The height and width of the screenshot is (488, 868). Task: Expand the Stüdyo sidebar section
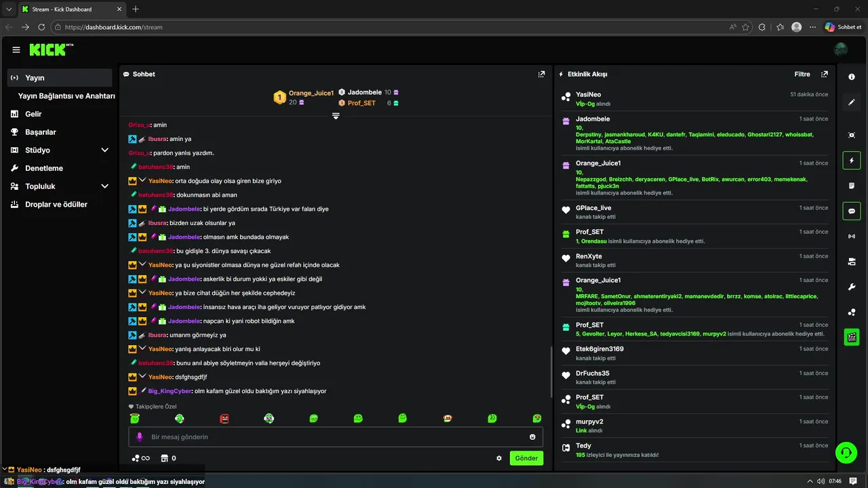pos(104,150)
